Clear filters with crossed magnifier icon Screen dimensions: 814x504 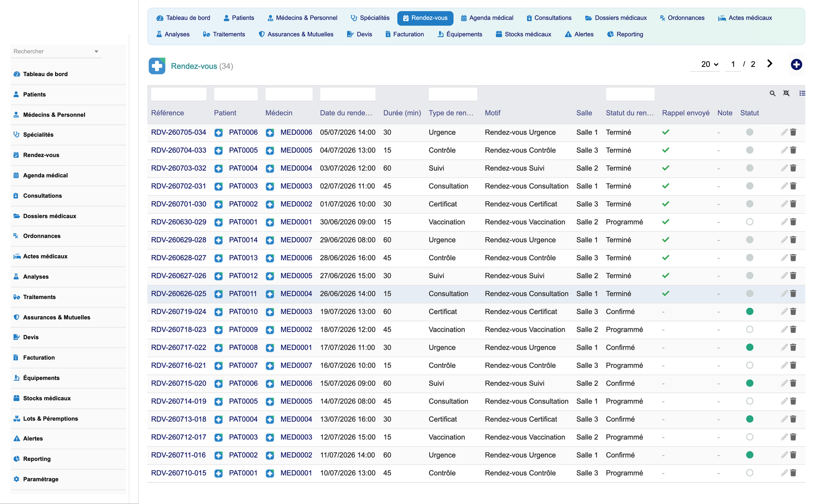[786, 93]
